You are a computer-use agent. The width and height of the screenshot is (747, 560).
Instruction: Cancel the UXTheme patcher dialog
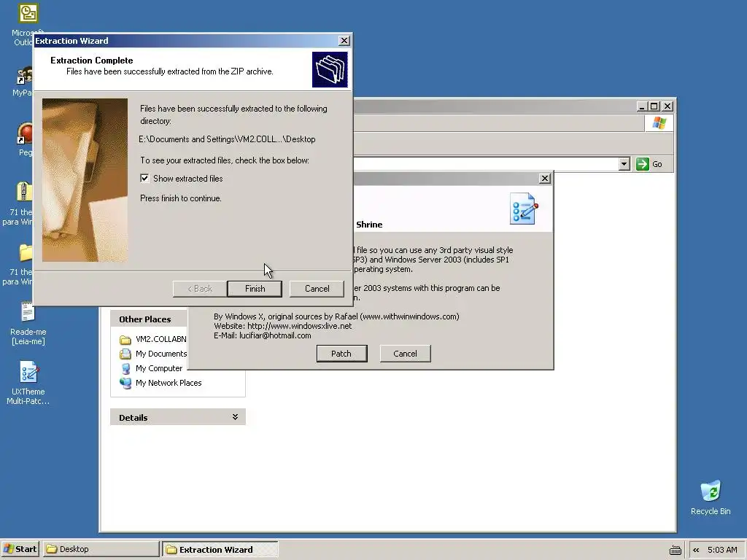405,354
